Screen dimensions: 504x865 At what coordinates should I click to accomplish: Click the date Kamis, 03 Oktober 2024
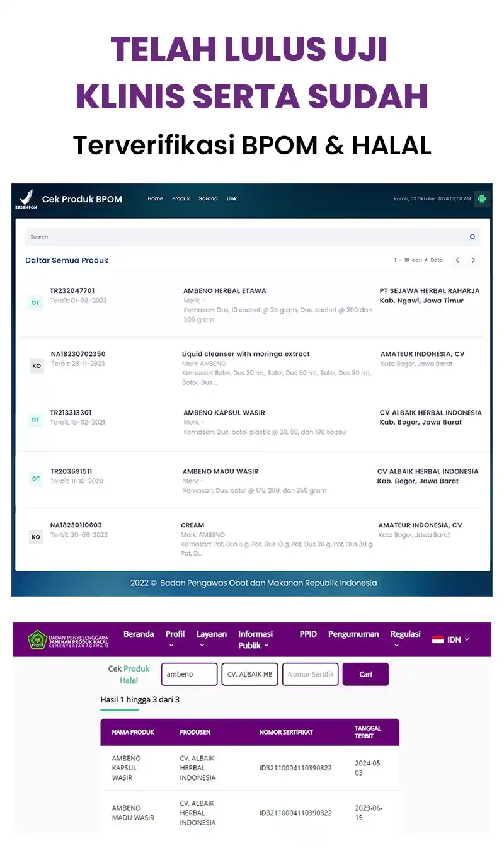(x=432, y=198)
